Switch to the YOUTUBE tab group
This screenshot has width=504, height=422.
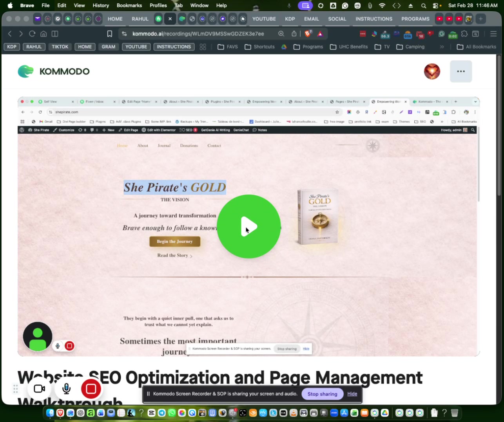coord(264,19)
